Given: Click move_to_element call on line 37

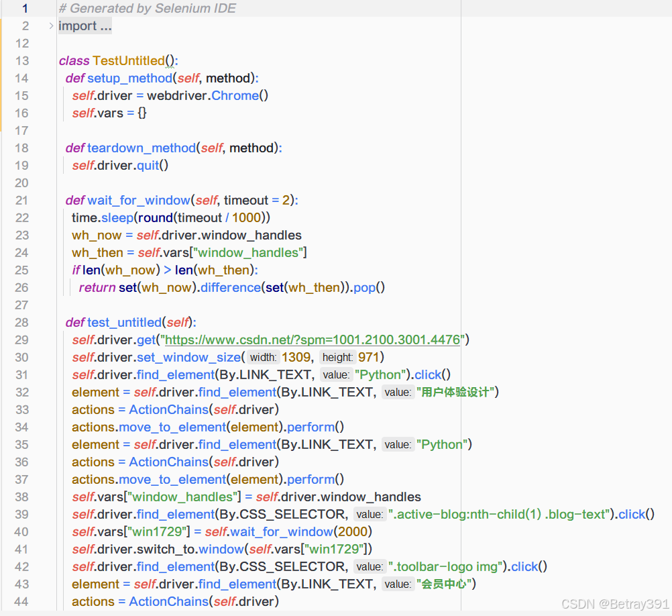Looking at the screenshot, I should tap(172, 479).
